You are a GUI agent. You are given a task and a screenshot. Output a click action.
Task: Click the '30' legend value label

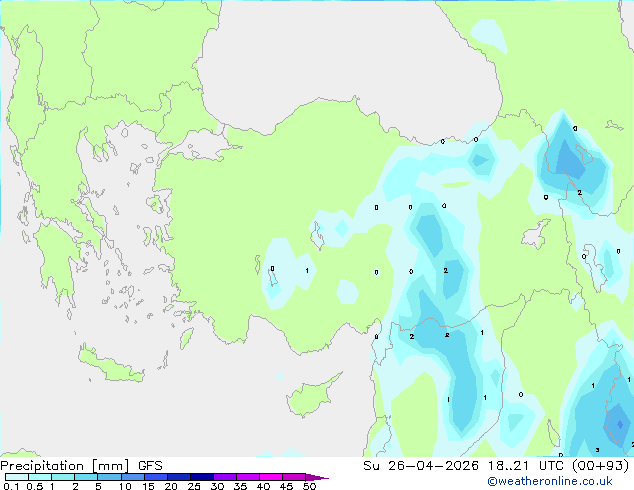pos(217,486)
